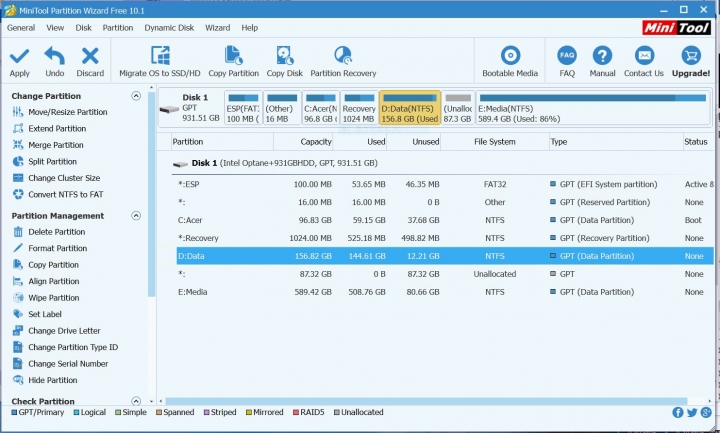Select the ESP(FAT) block in disk map
720x433 pixels.
coord(243,108)
